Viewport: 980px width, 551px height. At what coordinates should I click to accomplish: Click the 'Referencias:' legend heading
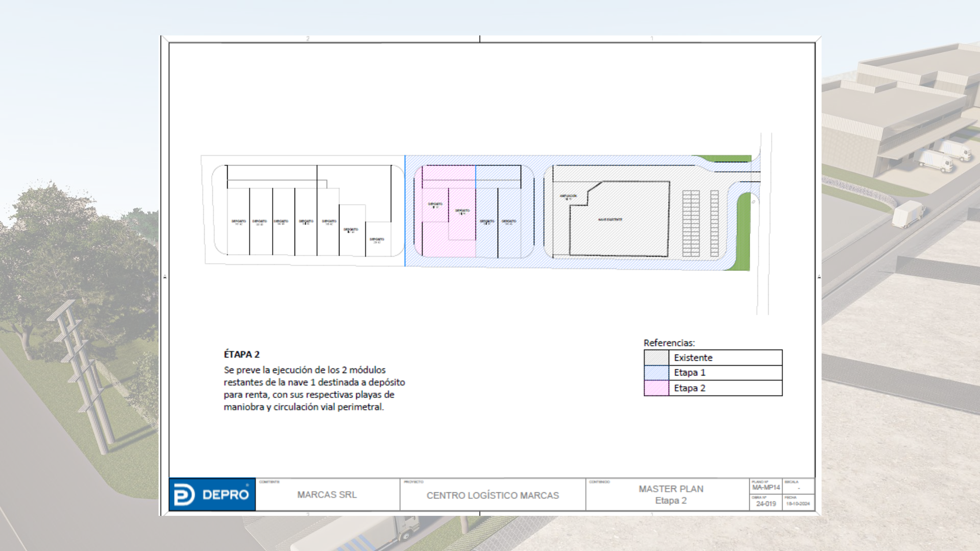point(669,343)
